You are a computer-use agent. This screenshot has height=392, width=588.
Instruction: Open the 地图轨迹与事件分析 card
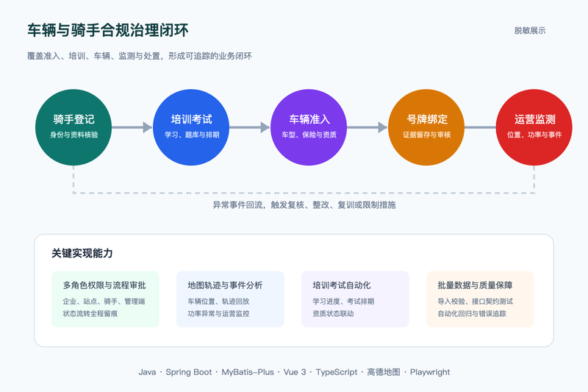pos(230,299)
